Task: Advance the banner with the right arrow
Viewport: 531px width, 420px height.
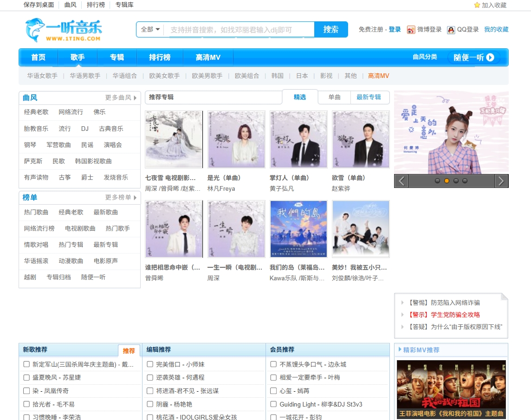Action: click(502, 181)
